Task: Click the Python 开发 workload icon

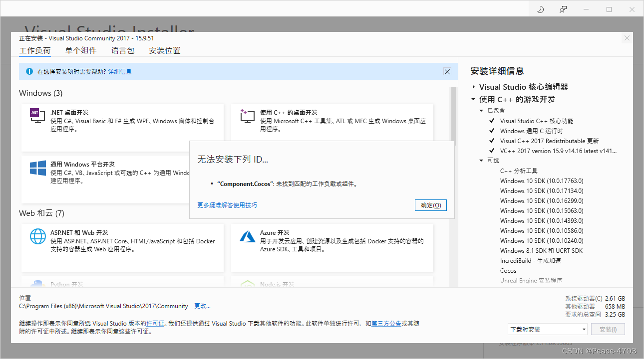Action: coord(38,283)
